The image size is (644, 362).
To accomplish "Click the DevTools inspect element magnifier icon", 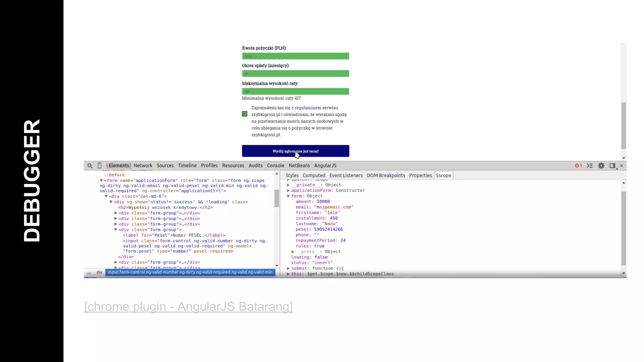I will tap(90, 166).
